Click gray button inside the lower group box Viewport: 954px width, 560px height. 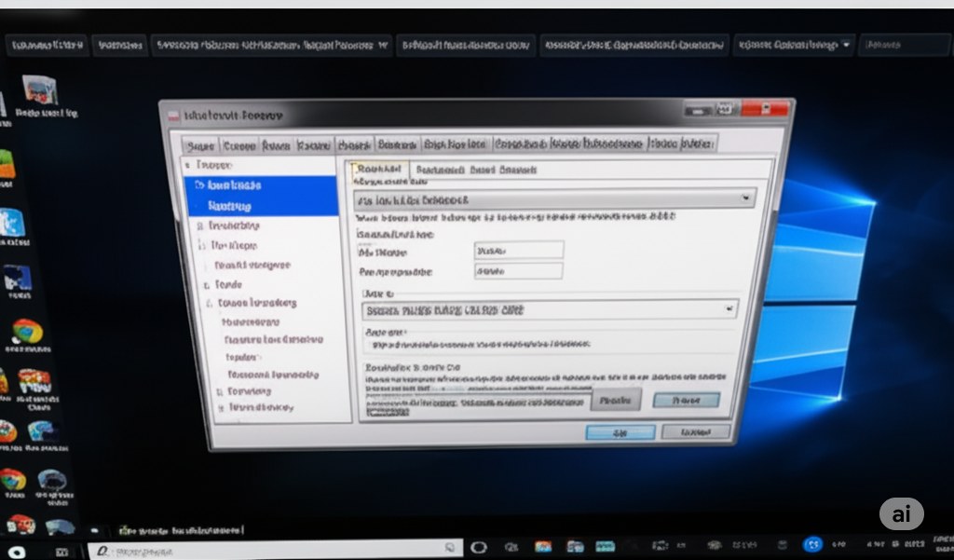616,401
